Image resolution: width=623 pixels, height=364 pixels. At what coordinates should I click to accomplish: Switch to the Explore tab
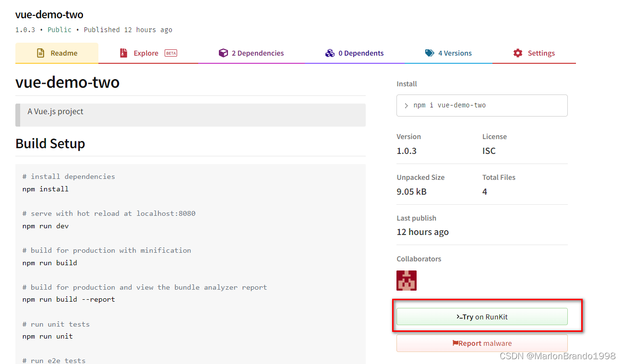coord(148,53)
